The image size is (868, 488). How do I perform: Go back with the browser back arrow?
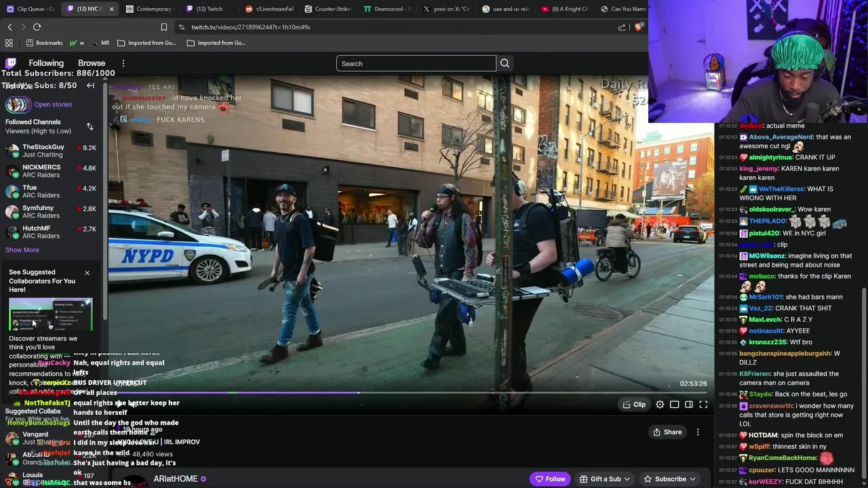9,27
